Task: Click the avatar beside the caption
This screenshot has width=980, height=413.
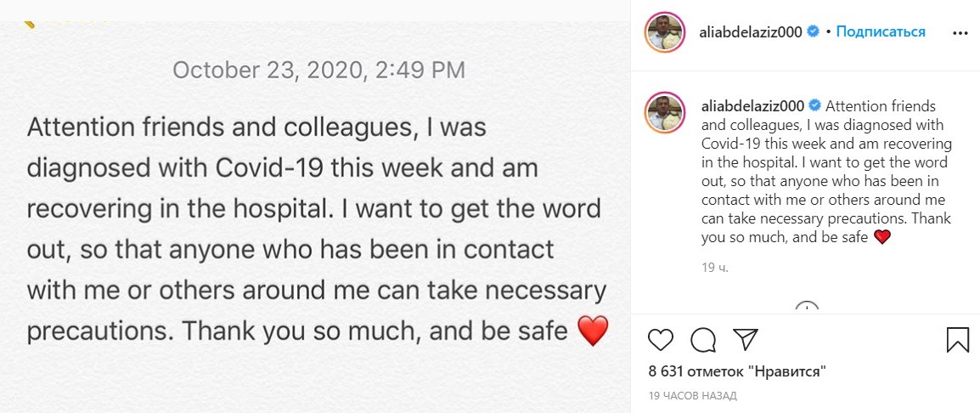Action: pos(665,113)
